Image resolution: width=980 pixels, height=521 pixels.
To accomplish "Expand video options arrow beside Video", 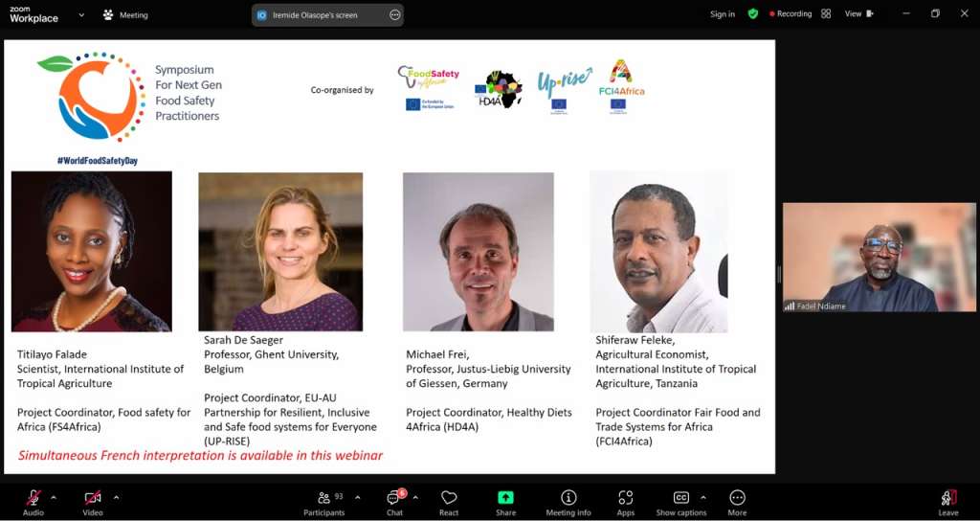I will (x=116, y=498).
